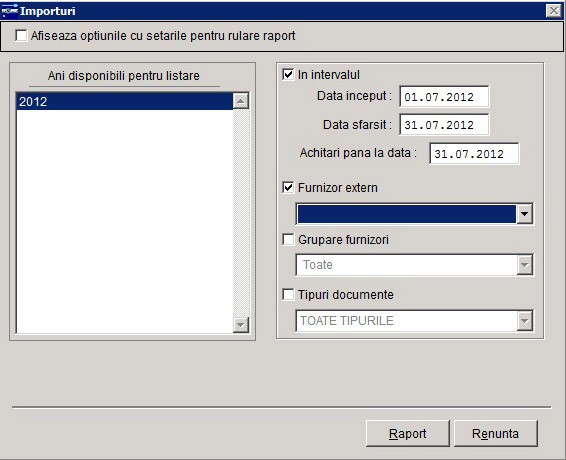Image resolution: width=566 pixels, height=460 pixels.
Task: Click the Renunta button
Action: pos(495,433)
